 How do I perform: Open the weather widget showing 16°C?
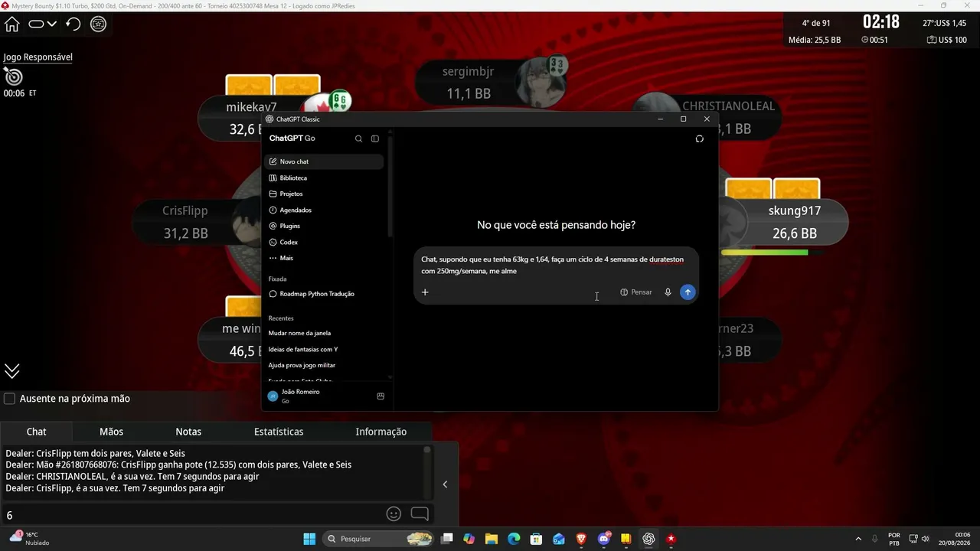[29, 539]
